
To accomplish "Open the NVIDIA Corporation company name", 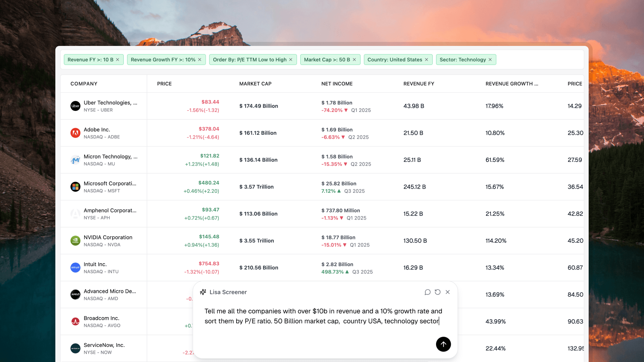I will pos(108,237).
